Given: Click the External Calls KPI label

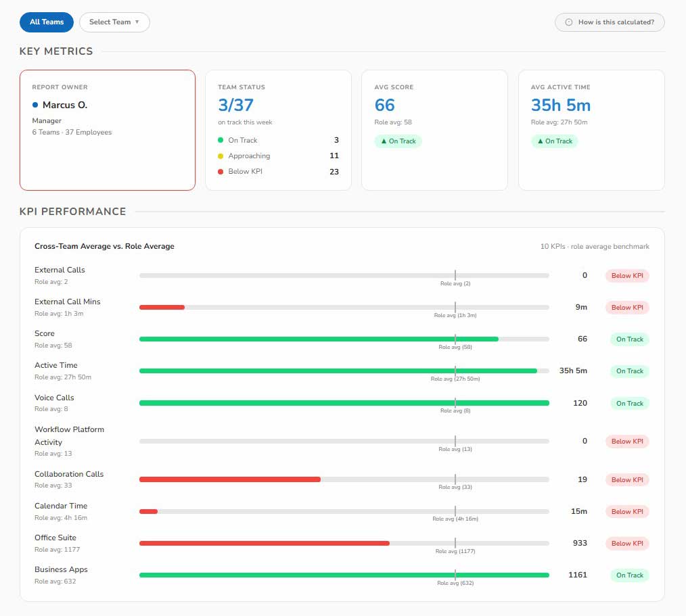Looking at the screenshot, I should point(60,270).
